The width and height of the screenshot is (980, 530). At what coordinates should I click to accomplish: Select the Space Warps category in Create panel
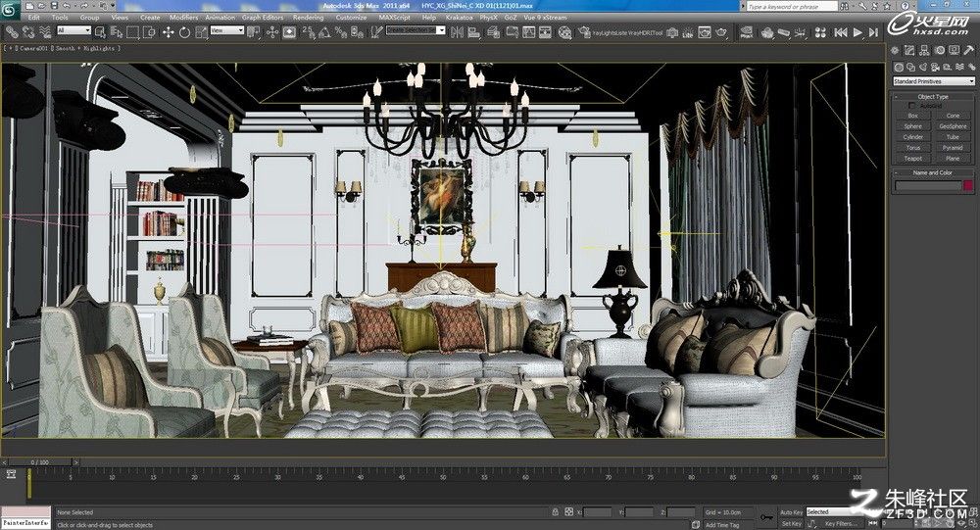[959, 67]
